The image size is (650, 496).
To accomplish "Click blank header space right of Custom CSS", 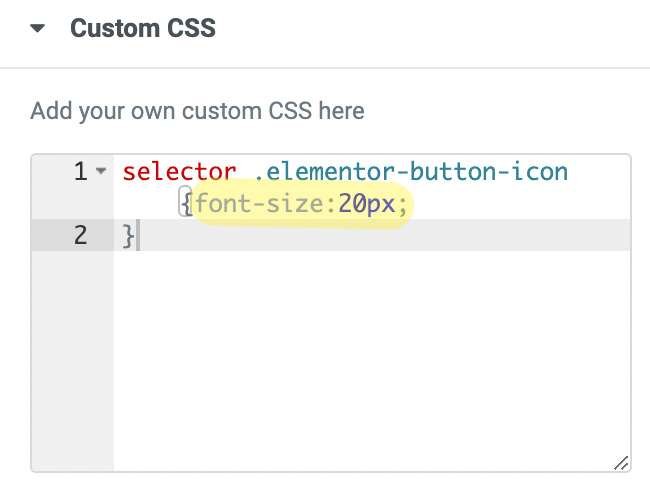I will pos(431,28).
